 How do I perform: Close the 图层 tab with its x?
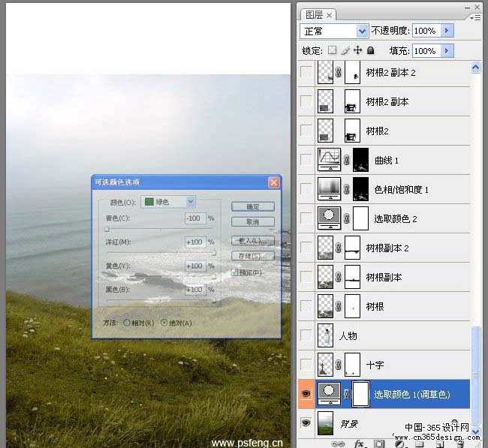330,15
